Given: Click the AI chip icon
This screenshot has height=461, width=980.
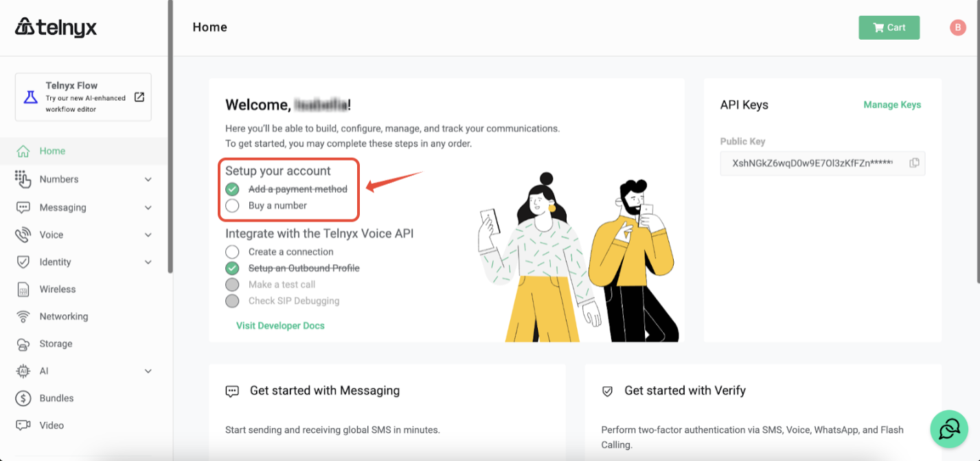Looking at the screenshot, I should click(23, 371).
